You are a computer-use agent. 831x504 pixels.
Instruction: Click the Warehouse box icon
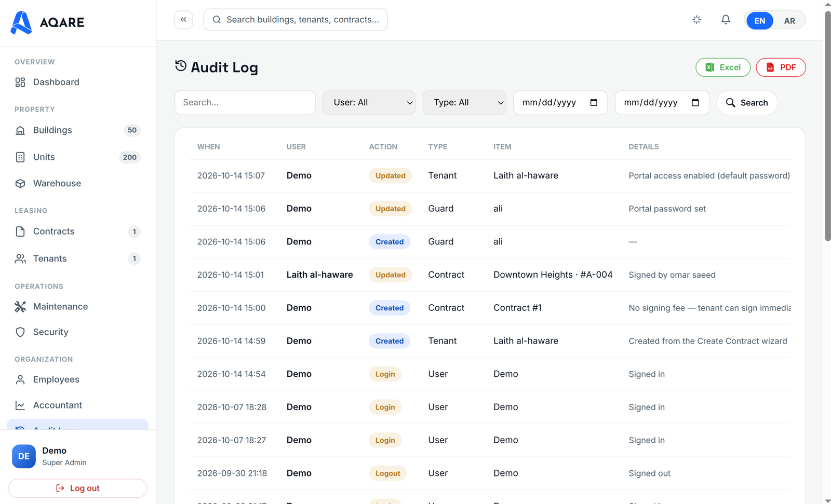pos(20,183)
